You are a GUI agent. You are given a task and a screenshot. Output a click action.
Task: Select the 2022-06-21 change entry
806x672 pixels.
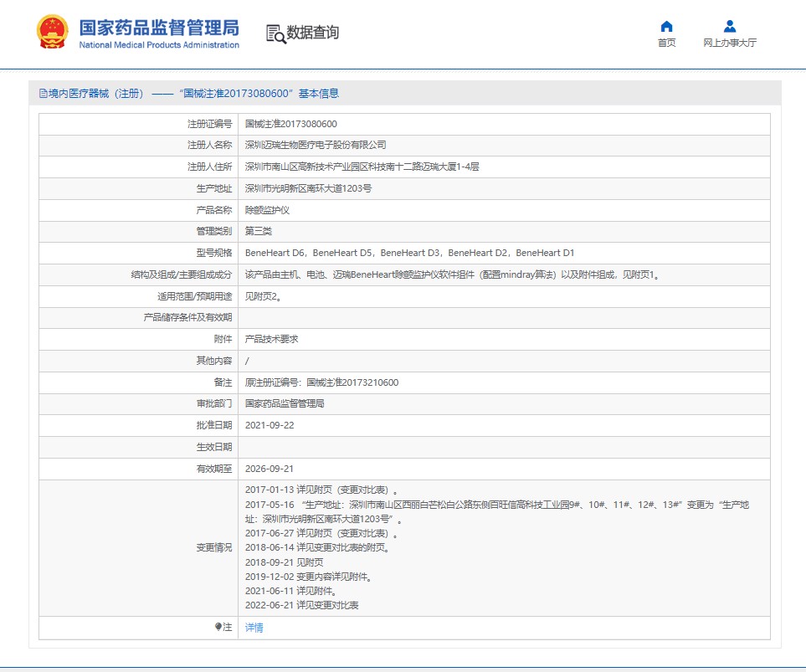(x=302, y=605)
